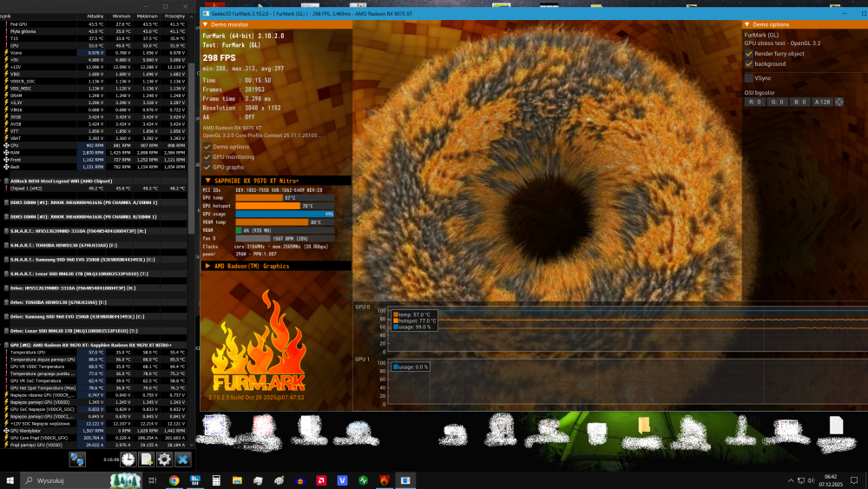Click the OSI bgcolor checkered swatch
The height and width of the screenshot is (489, 868).
(839, 102)
